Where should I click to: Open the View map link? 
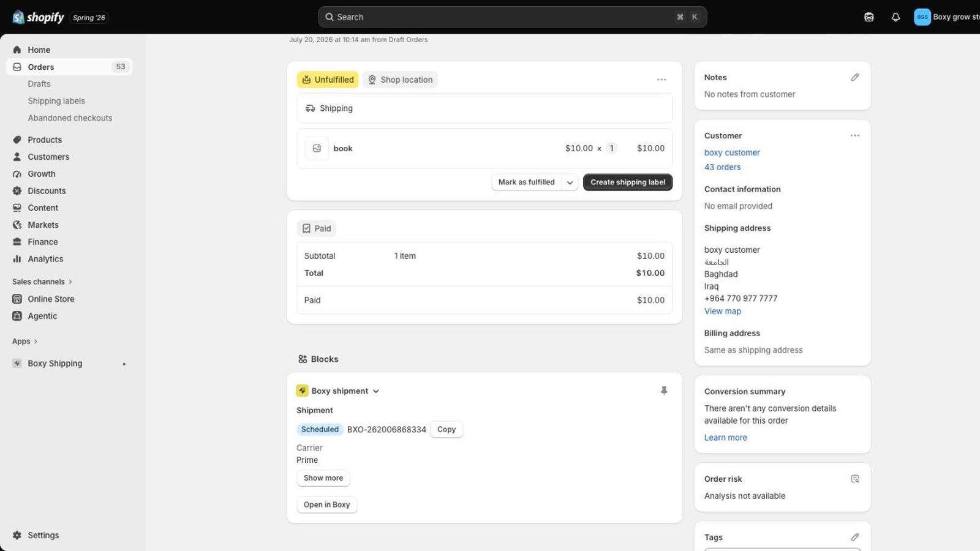723,311
